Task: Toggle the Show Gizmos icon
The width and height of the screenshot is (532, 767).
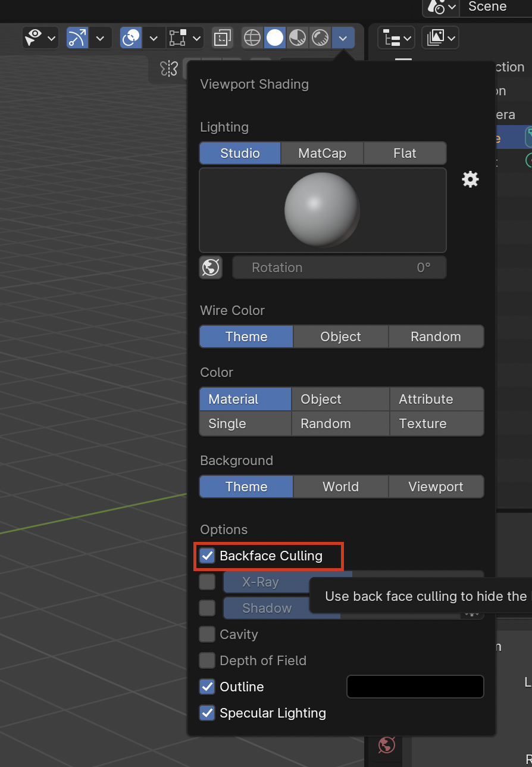Action: point(78,38)
